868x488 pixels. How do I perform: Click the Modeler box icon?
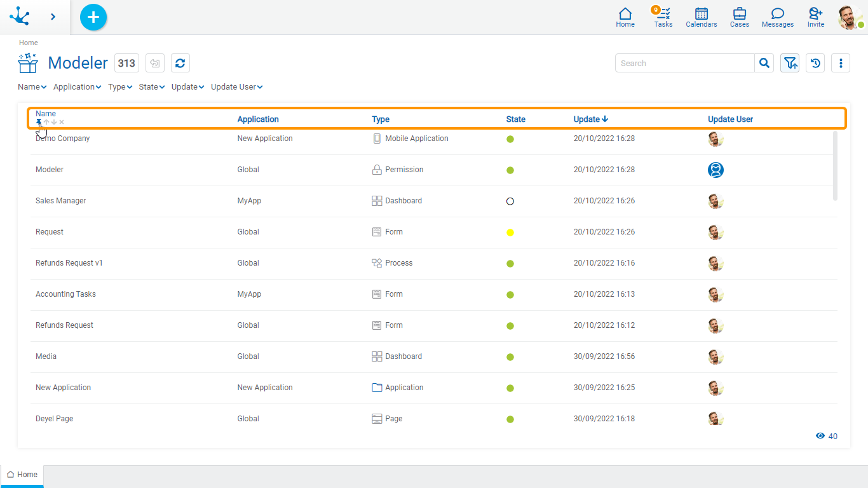(28, 63)
